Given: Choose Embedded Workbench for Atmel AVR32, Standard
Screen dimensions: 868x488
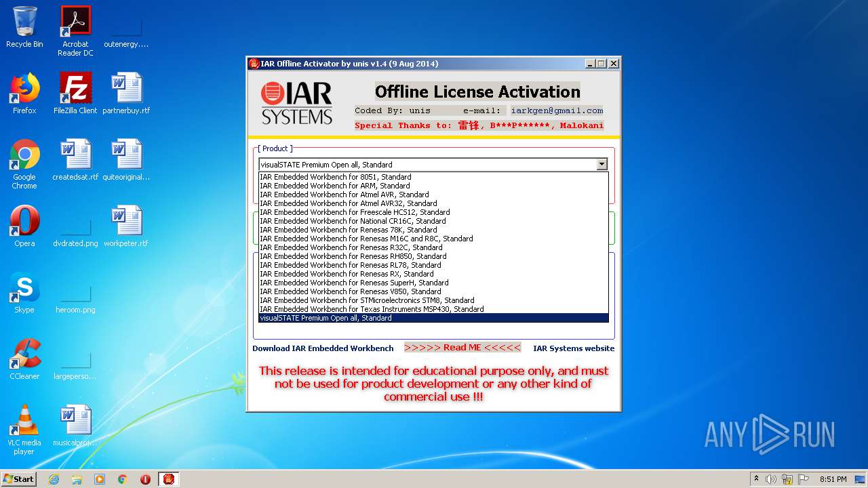Looking at the screenshot, I should coord(433,203).
